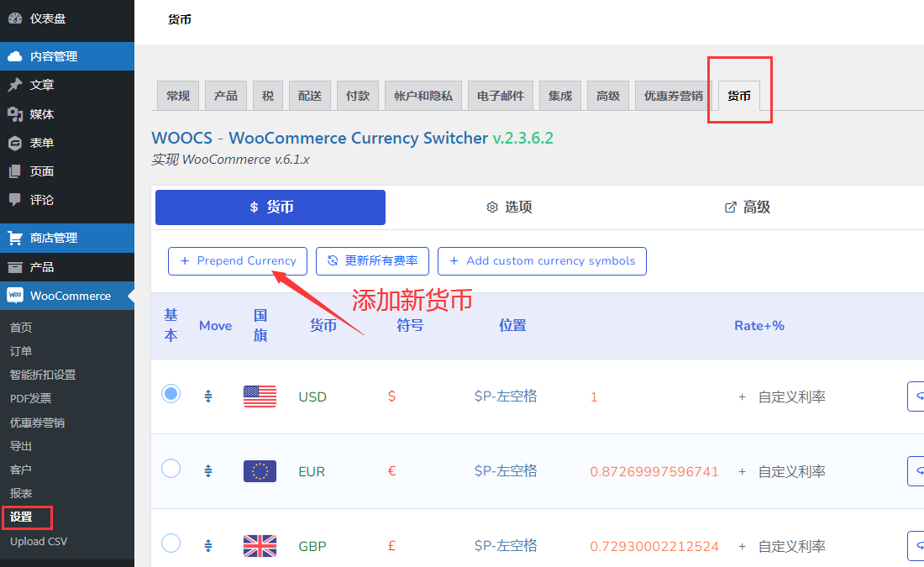Screen dimensions: 924x567
Task: Open the 配送 tab
Action: [310, 96]
